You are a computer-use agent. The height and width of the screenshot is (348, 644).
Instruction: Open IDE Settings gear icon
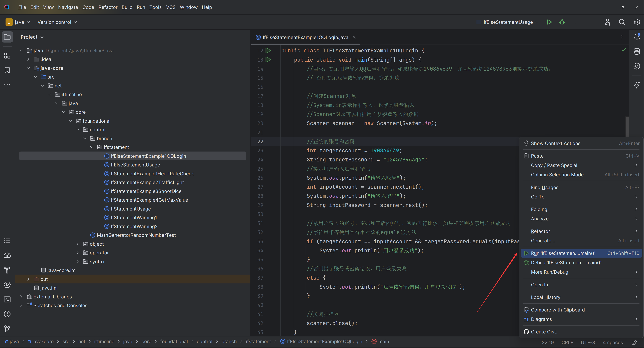click(x=636, y=22)
